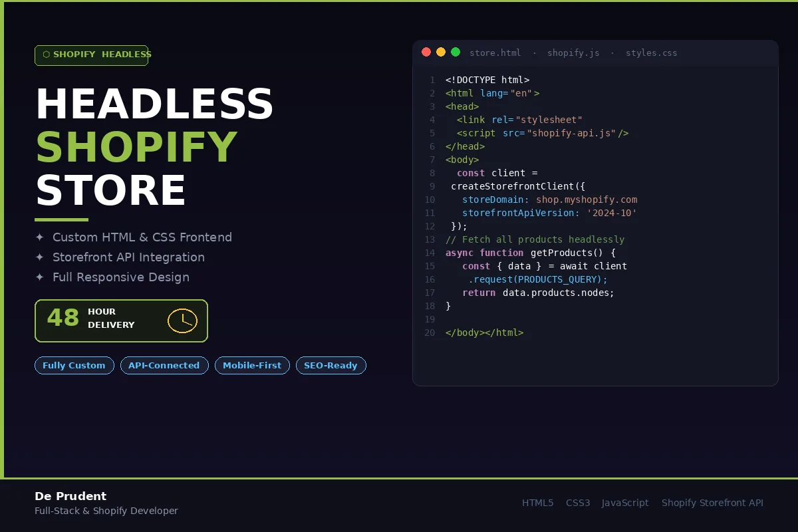This screenshot has width=798, height=532.
Task: Click the <link rel="stylesheet" code line
Action: coord(519,120)
